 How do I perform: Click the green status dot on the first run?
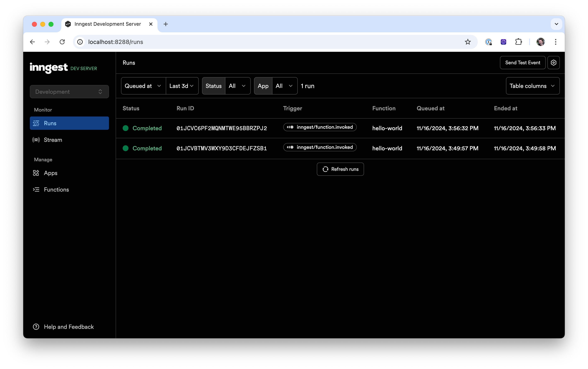[125, 128]
